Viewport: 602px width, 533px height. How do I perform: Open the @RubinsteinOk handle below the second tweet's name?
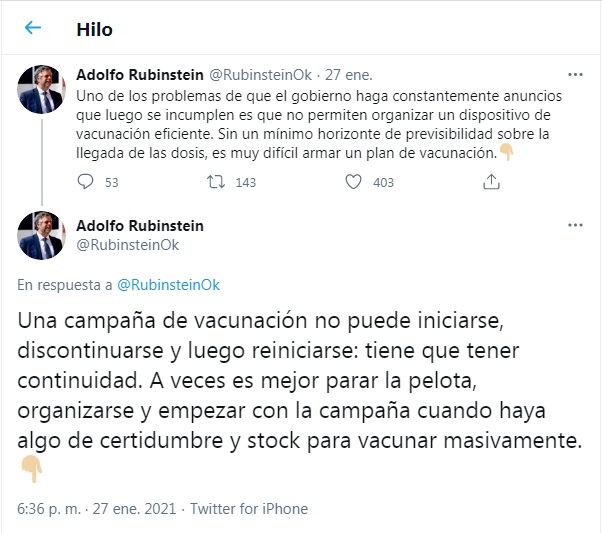[x=128, y=245]
